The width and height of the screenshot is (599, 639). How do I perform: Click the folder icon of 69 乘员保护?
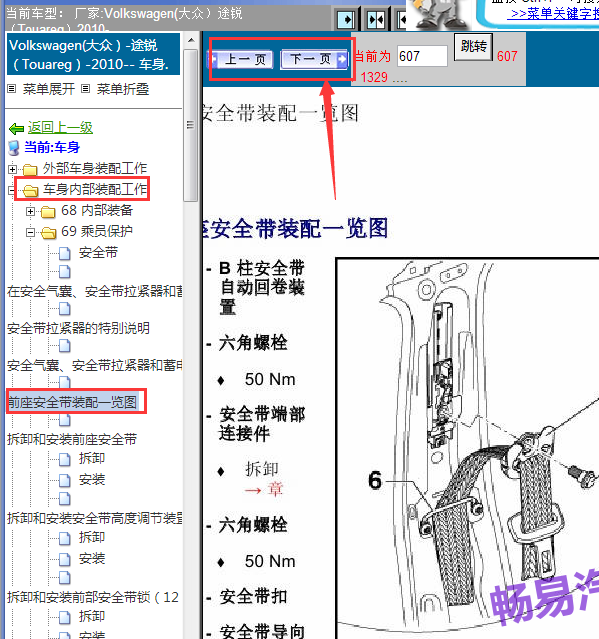click(48, 232)
